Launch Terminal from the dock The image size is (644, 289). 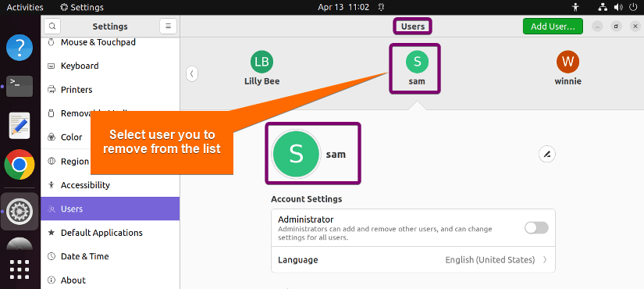point(20,86)
